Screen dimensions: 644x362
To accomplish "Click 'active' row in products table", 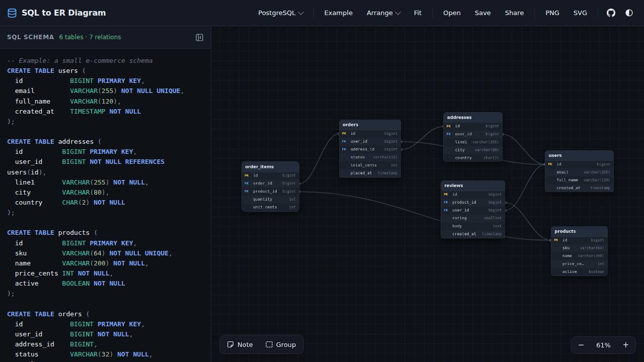I will [579, 271].
